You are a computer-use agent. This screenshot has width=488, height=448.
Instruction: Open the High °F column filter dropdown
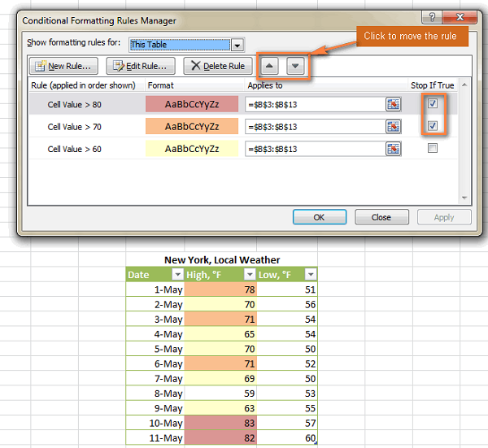pos(249,275)
